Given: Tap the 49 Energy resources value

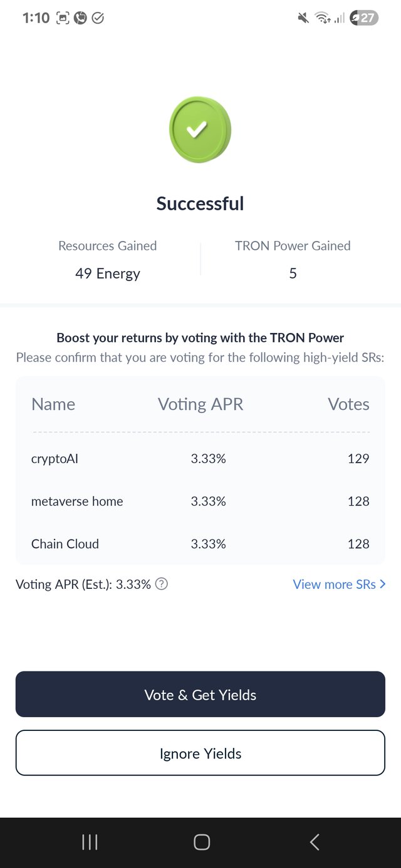Looking at the screenshot, I should (x=108, y=273).
